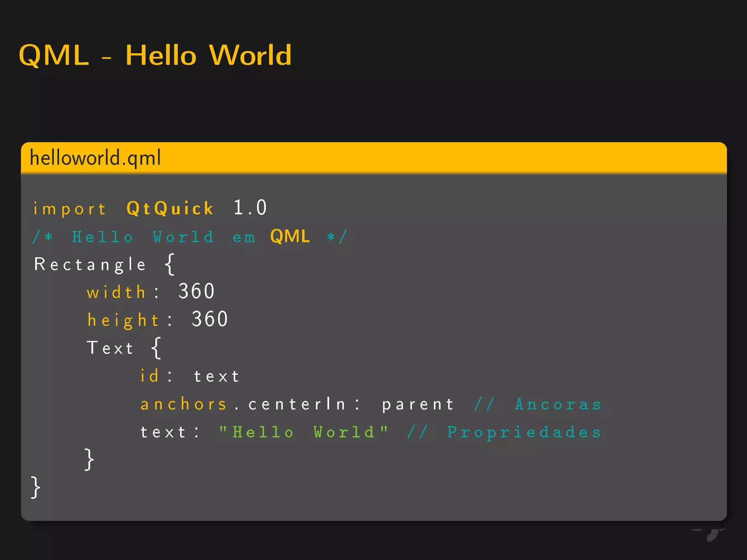Click the bold 'QML' word in the comment
The width and height of the screenshot is (747, 560).
(290, 236)
